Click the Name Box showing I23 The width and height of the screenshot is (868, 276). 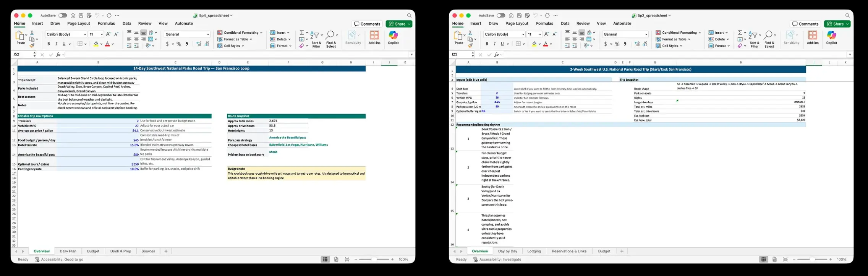[460, 55]
